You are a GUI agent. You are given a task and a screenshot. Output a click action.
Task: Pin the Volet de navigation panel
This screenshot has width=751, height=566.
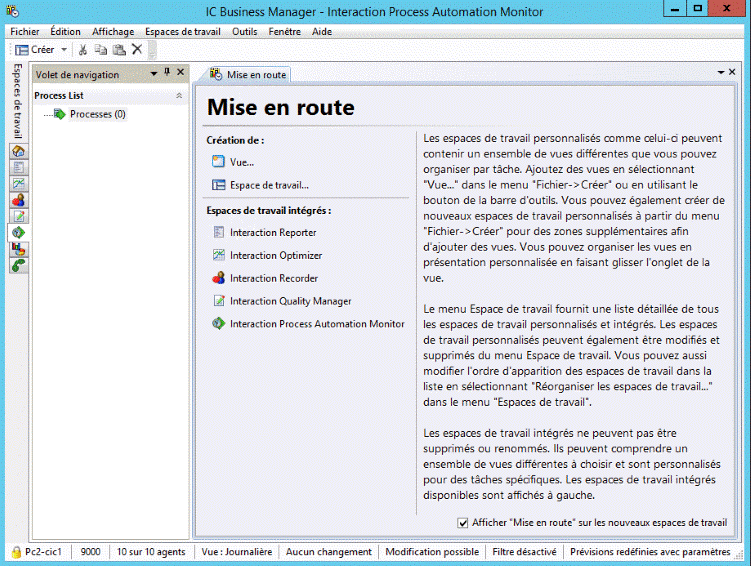point(167,73)
